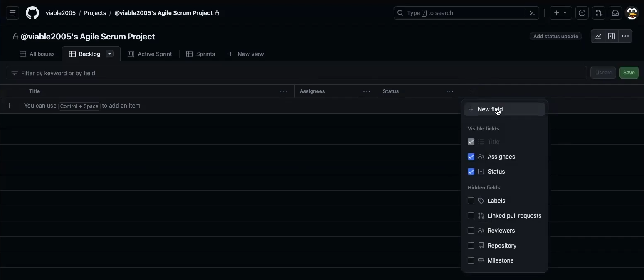This screenshot has height=280, width=644.
Task: Open the Backlog view options dropdown
Action: [x=110, y=54]
